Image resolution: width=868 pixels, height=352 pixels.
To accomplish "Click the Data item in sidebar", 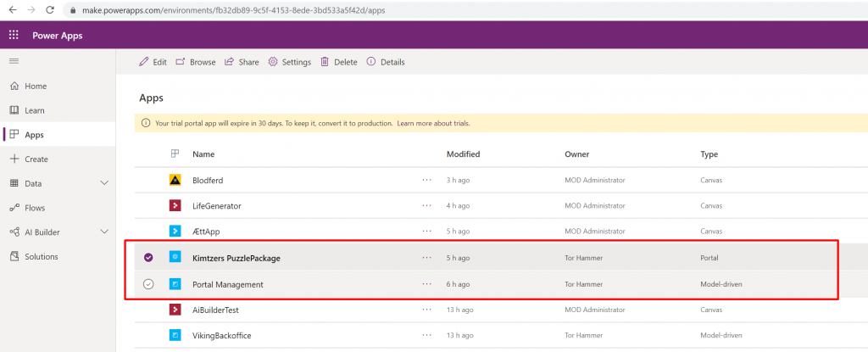I will coord(33,183).
